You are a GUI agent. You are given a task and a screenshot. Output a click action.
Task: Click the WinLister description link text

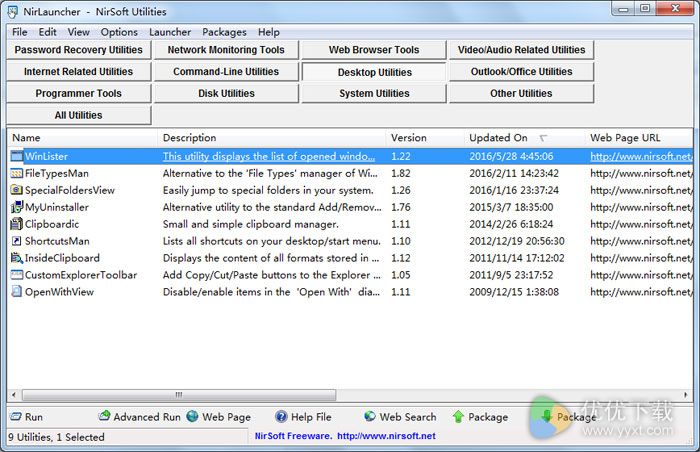click(x=269, y=156)
